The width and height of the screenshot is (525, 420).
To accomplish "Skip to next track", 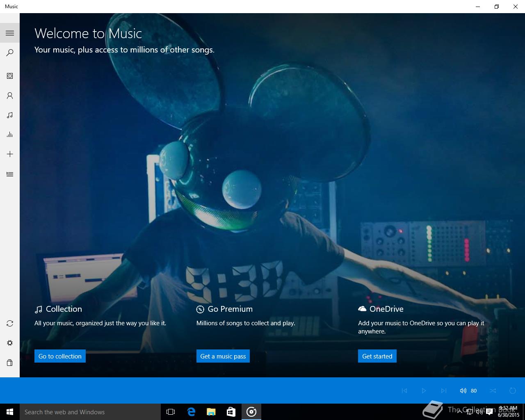I will [x=443, y=391].
